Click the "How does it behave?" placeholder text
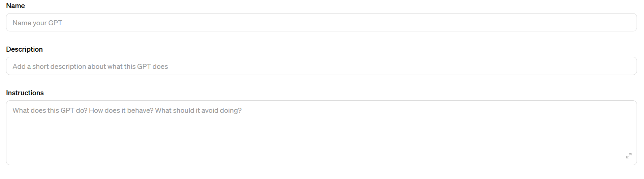The image size is (644, 179). (x=121, y=110)
